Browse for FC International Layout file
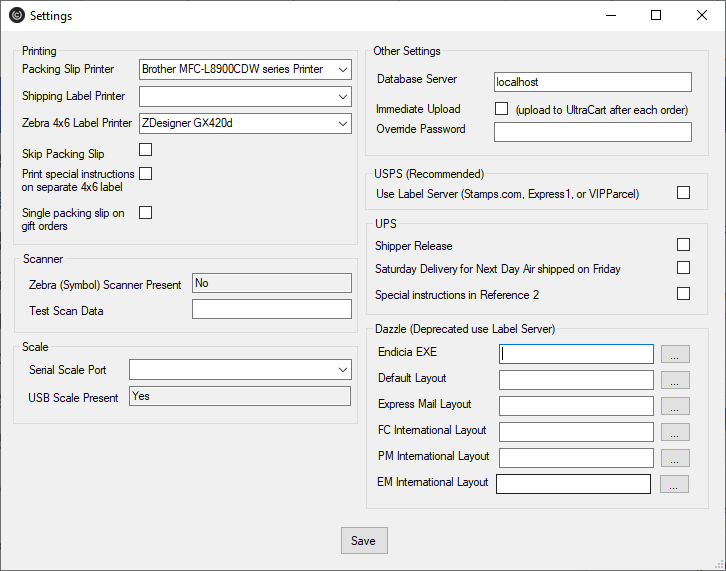 pyautogui.click(x=675, y=432)
